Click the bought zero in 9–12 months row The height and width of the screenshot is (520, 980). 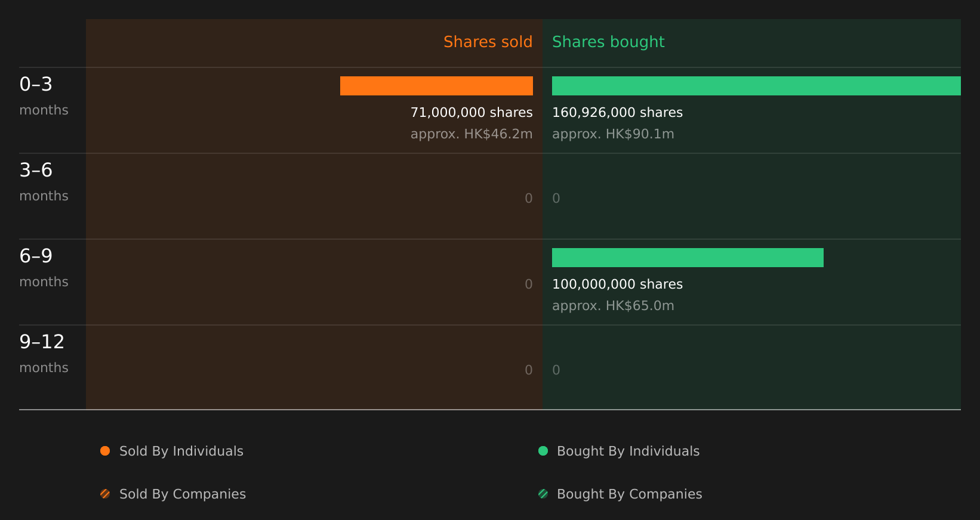[556, 370]
